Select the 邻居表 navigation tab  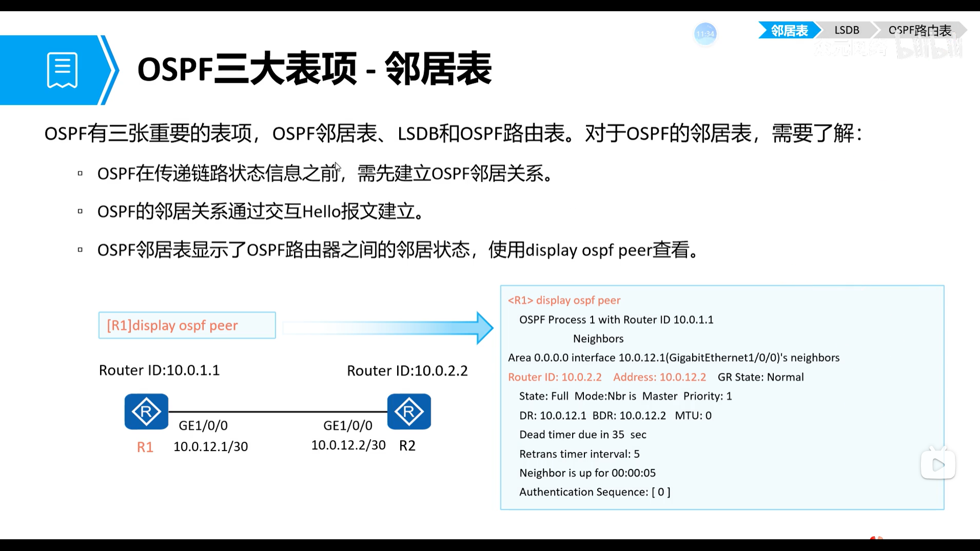[789, 31]
